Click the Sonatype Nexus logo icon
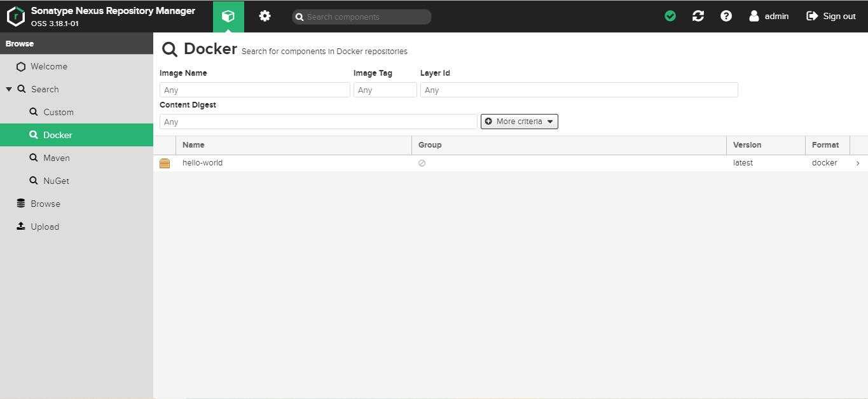The image size is (868, 399). click(15, 16)
